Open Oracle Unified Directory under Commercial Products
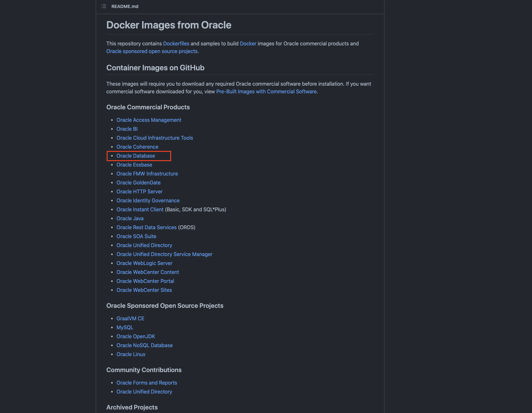Screen dimensions: 532x413 point(144,245)
